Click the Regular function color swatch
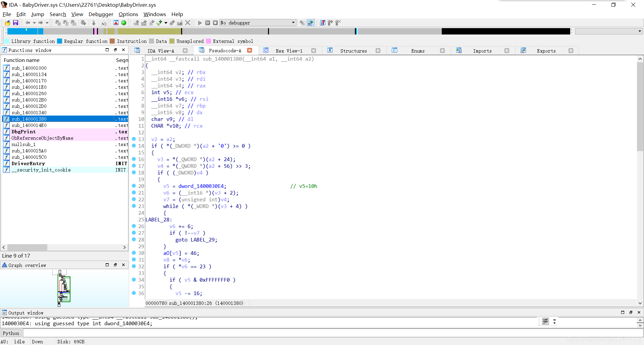The height and width of the screenshot is (345, 644). point(59,41)
